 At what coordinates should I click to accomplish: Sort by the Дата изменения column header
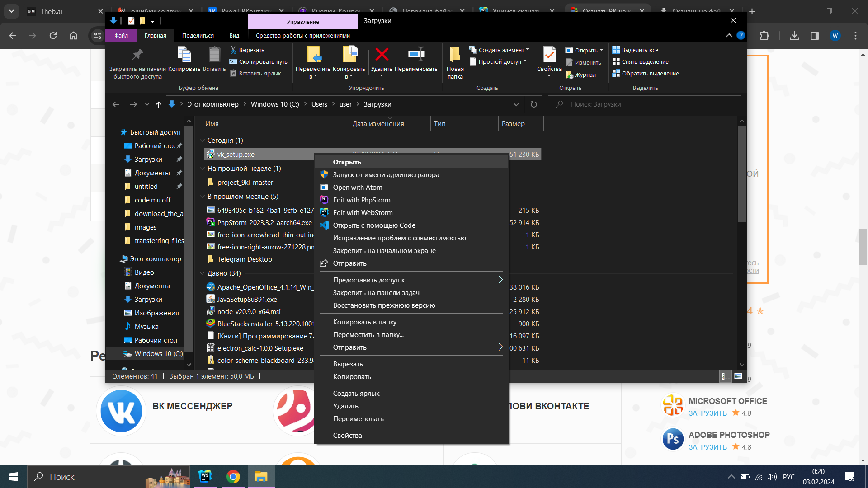pyautogui.click(x=390, y=124)
